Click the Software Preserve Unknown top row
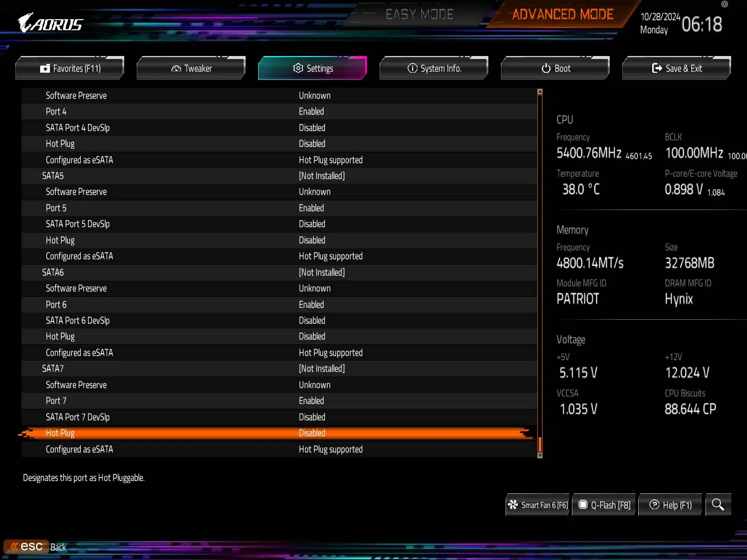The height and width of the screenshot is (560, 747). click(x=279, y=96)
